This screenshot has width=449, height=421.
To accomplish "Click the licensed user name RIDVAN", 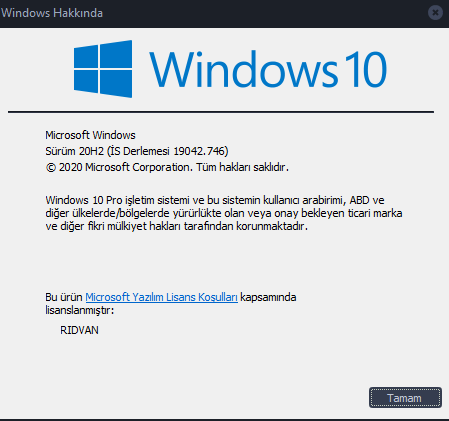I will pyautogui.click(x=79, y=330).
